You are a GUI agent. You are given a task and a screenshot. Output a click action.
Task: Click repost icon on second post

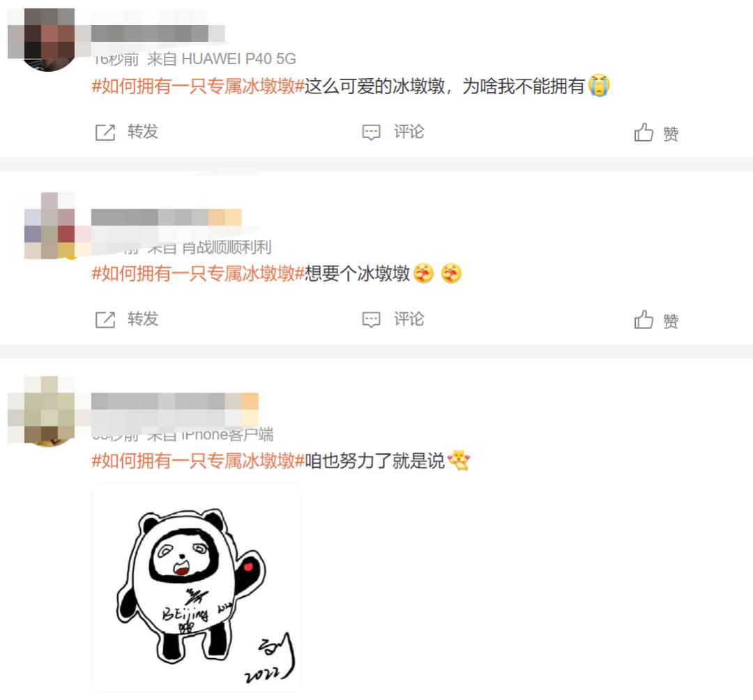[105, 319]
